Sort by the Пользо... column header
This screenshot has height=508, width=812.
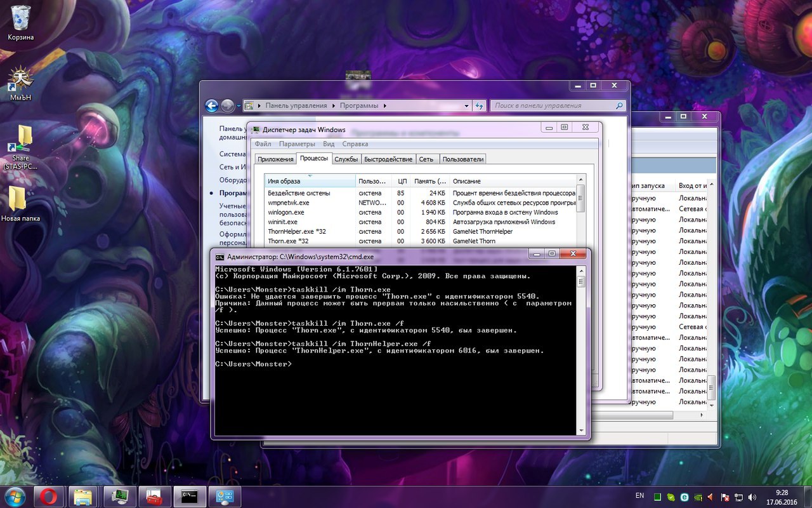[x=374, y=181]
